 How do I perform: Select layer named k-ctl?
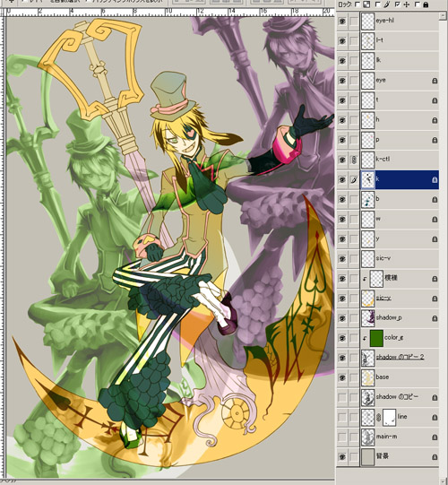tap(383, 159)
